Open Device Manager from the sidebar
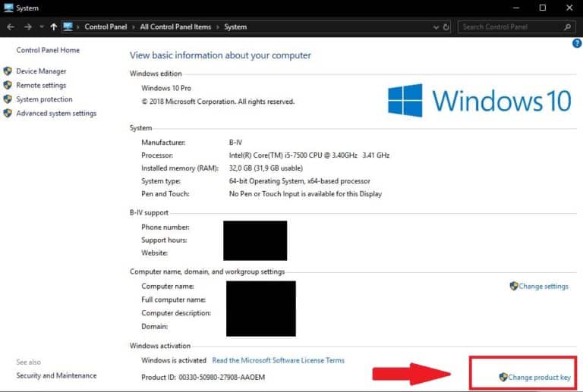583x392 pixels. pos(41,71)
